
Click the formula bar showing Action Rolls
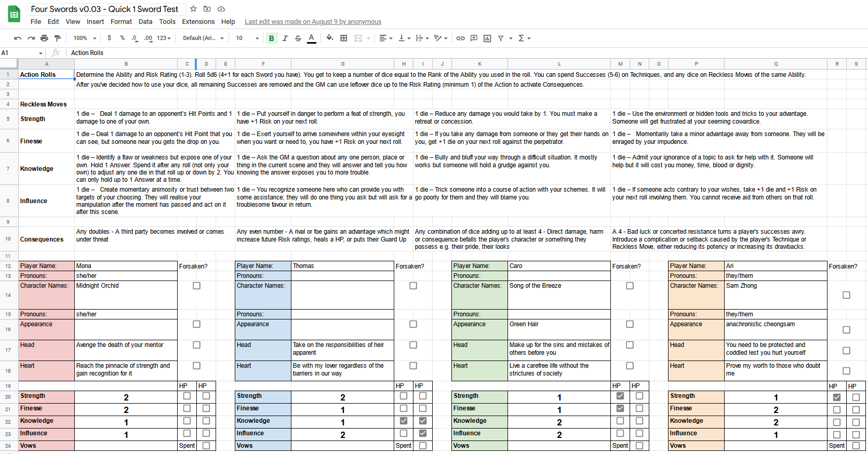click(x=468, y=53)
